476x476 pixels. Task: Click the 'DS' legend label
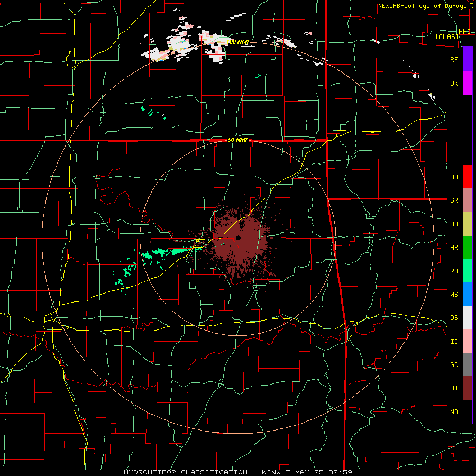454,318
